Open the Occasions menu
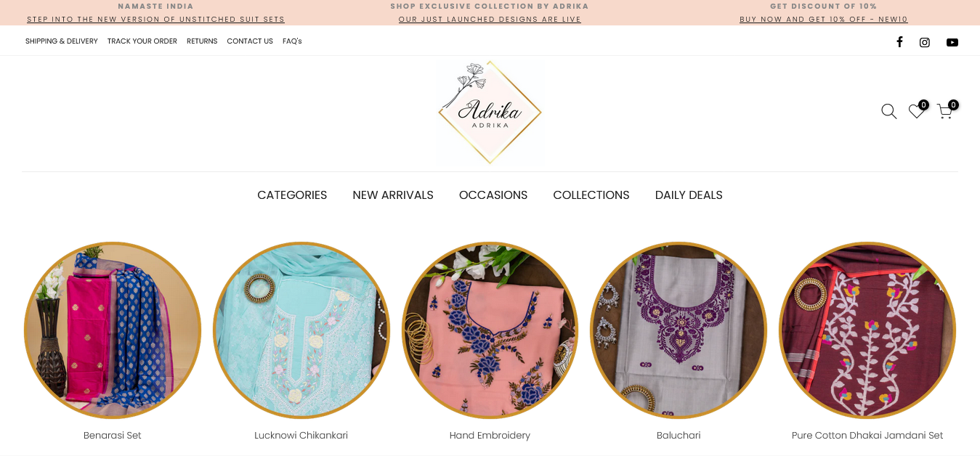This screenshot has height=456, width=980. [493, 195]
